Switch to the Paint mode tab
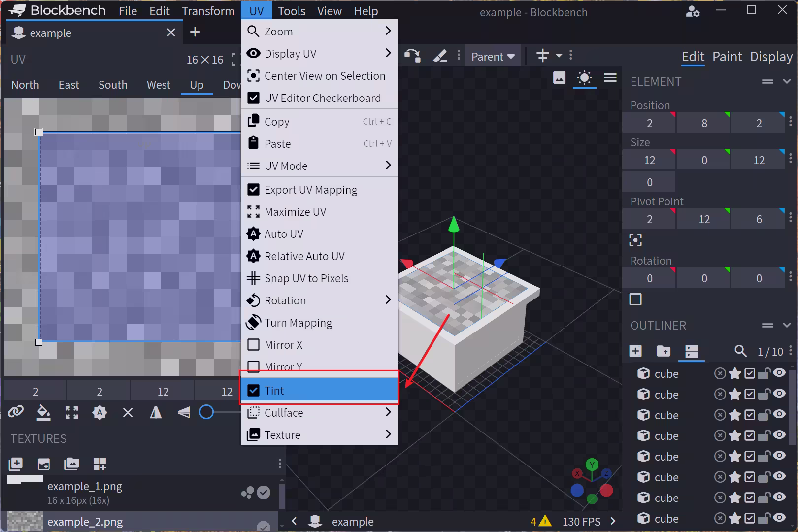 727,57
